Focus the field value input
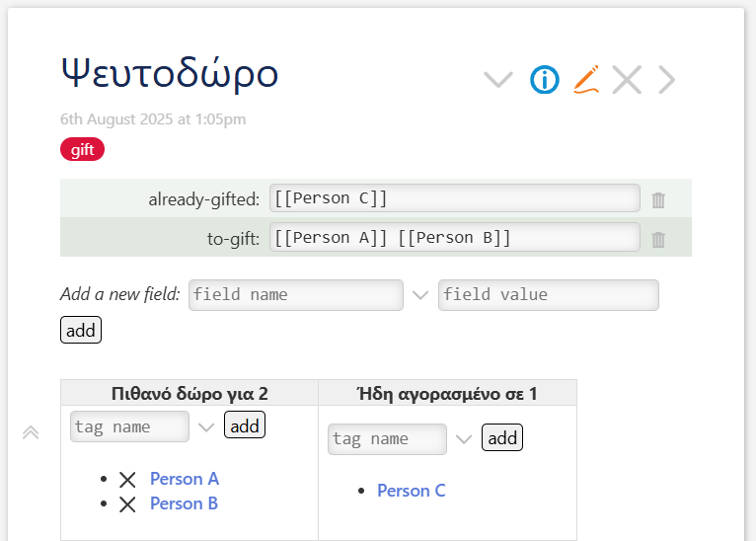The image size is (756, 541). click(548, 295)
